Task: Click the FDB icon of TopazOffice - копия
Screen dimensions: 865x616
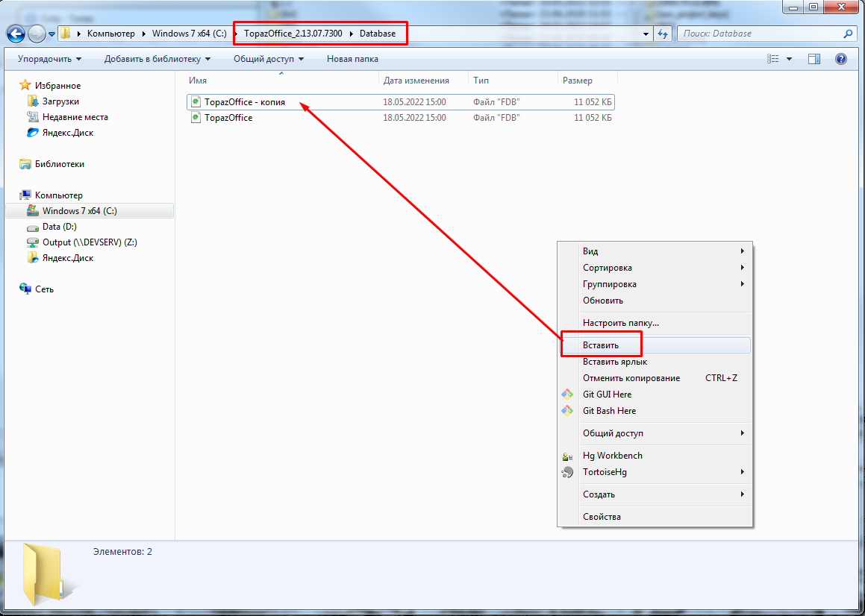Action: tap(196, 102)
